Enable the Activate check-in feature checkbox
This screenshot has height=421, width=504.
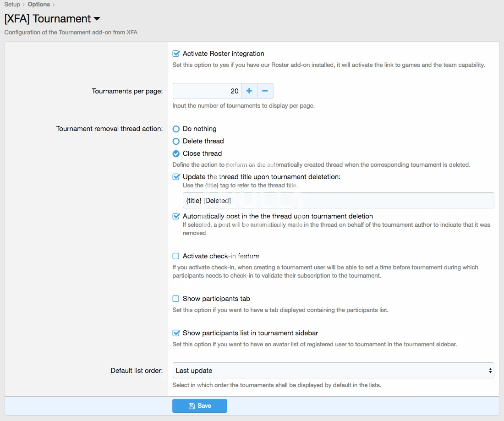coord(176,256)
